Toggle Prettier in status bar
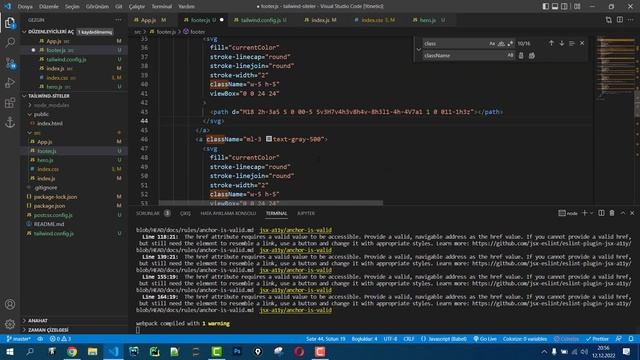This screenshot has height=360, width=640. pyautogui.click(x=597, y=339)
